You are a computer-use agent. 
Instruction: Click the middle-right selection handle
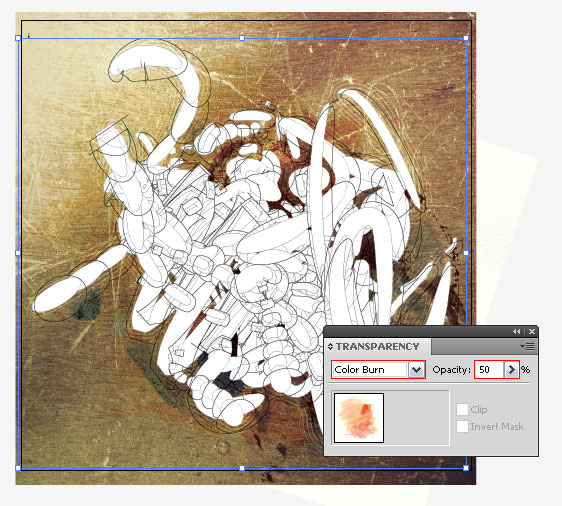tap(466, 253)
